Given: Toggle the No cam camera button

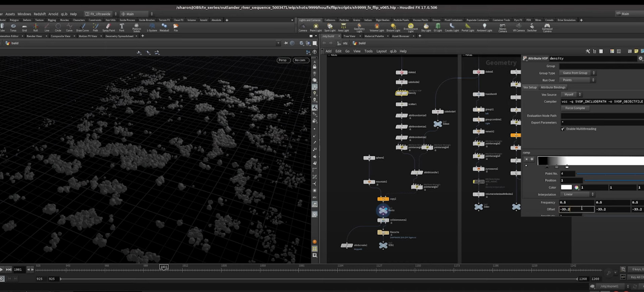Looking at the screenshot, I should coord(301,60).
